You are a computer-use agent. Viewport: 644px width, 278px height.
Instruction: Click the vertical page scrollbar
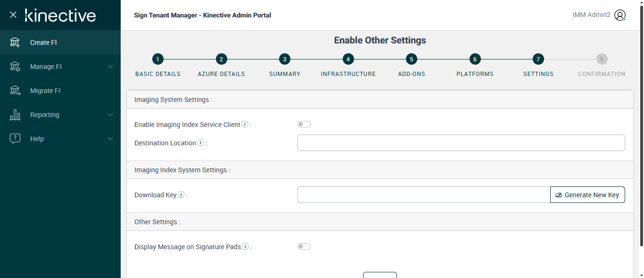pos(641,127)
